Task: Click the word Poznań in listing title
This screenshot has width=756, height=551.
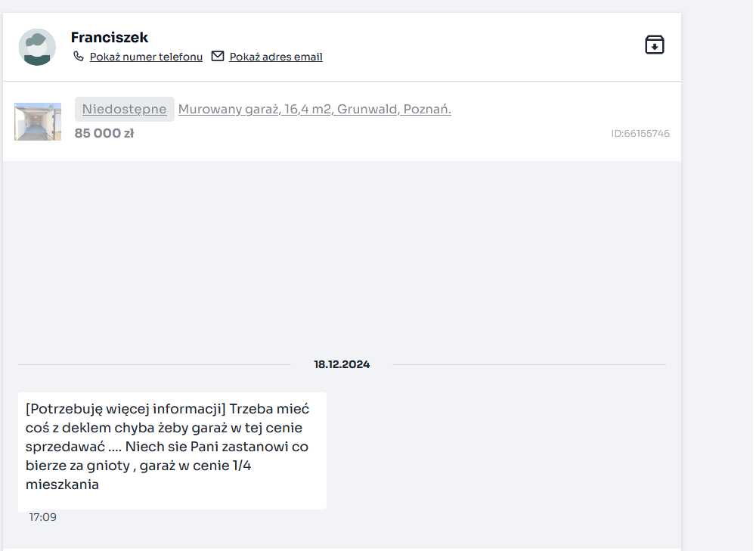Action: tap(426, 110)
